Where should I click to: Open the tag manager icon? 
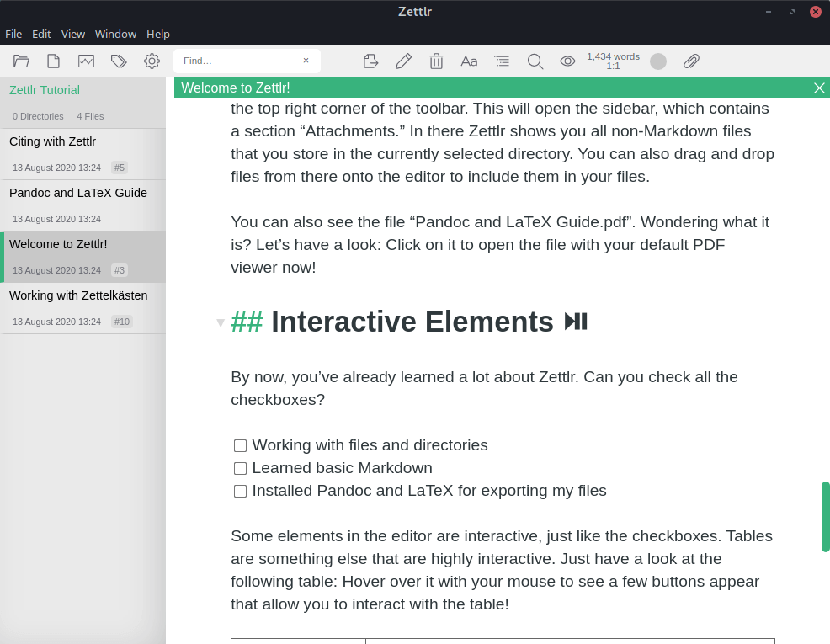119,61
